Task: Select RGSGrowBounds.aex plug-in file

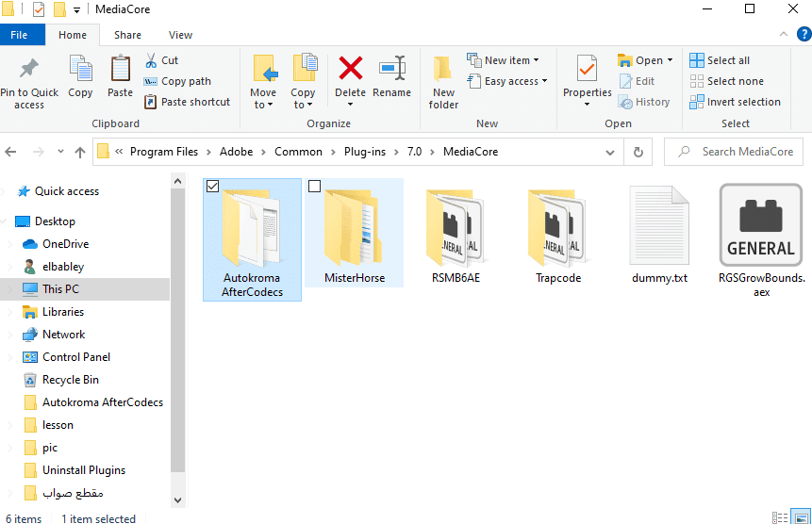Action: (x=761, y=241)
